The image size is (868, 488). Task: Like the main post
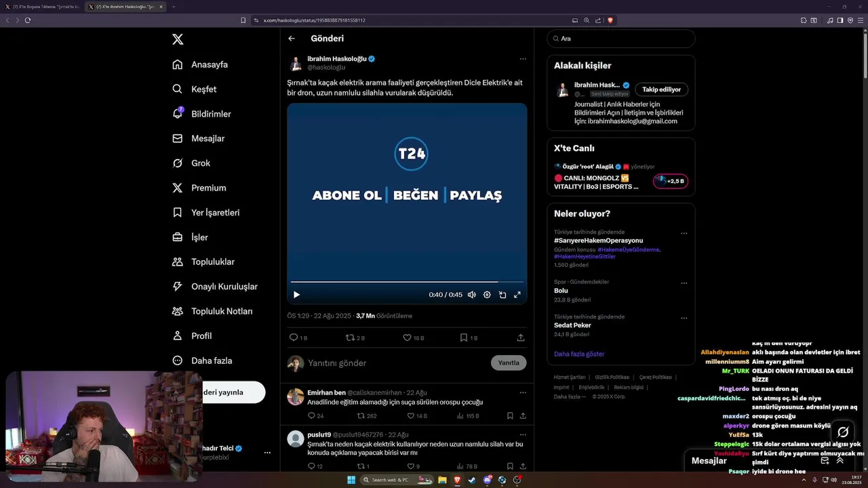tap(413, 338)
